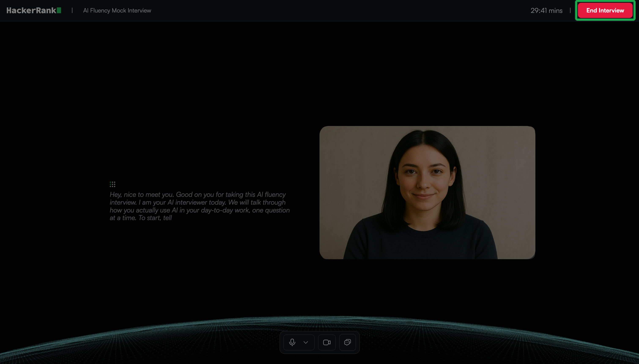
Task: Click the green square in HackerRank logo
Action: pyautogui.click(x=59, y=11)
